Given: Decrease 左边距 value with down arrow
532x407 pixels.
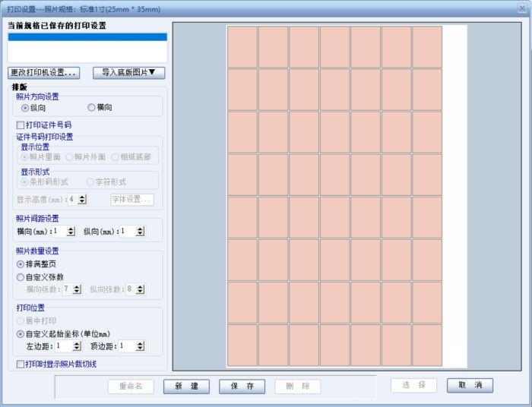Looking at the screenshot, I should (x=77, y=349).
